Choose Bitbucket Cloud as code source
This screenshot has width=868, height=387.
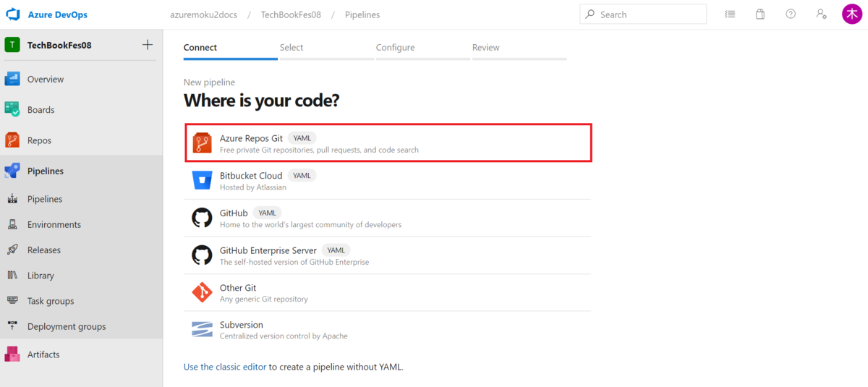pyautogui.click(x=387, y=180)
